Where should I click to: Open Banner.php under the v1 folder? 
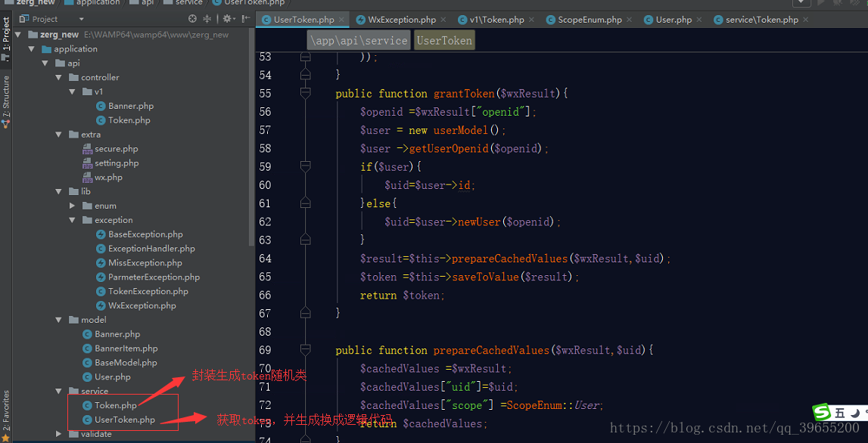[x=131, y=106]
